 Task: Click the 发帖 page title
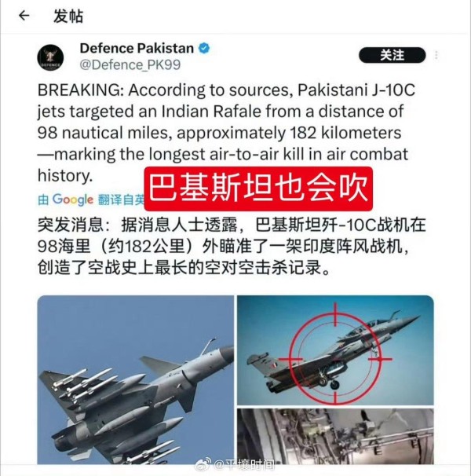68,16
